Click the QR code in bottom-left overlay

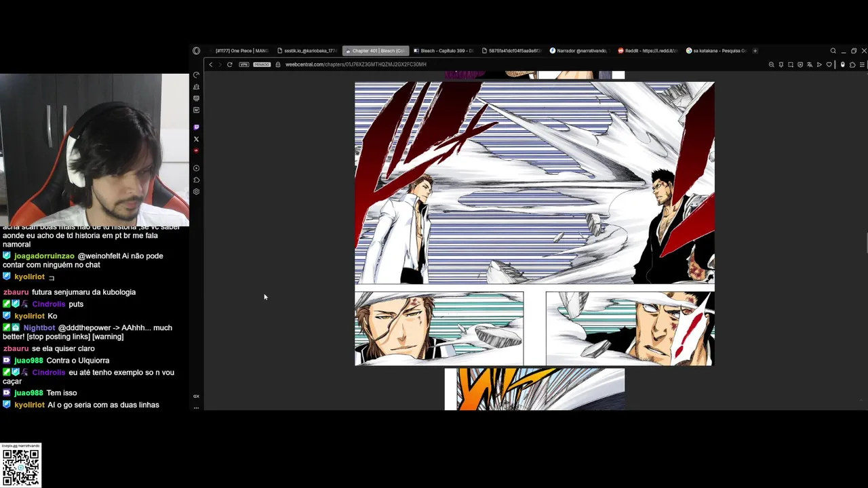pyautogui.click(x=21, y=467)
